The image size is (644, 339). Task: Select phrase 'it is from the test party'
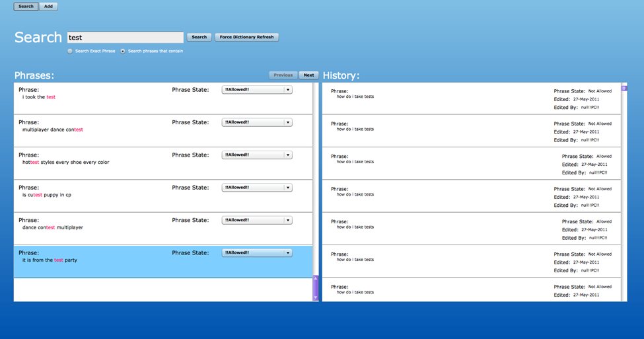click(x=163, y=261)
